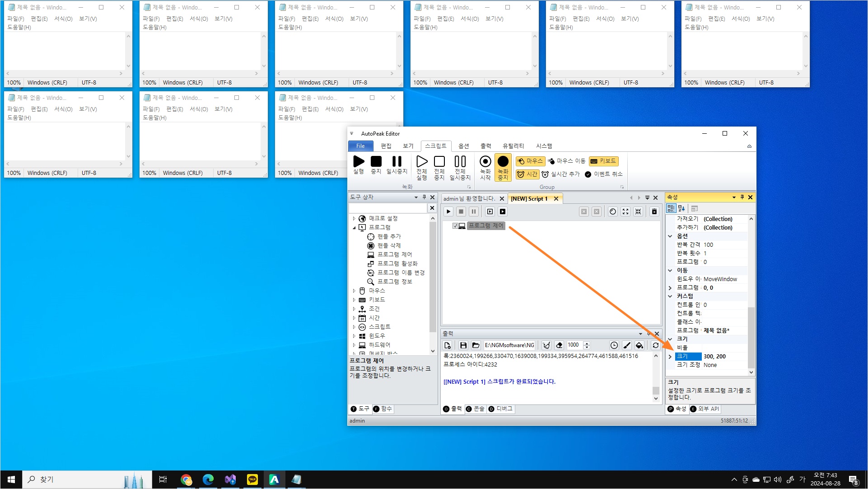Click the save icon in output toolbar
This screenshot has height=489, width=868.
[x=463, y=345]
